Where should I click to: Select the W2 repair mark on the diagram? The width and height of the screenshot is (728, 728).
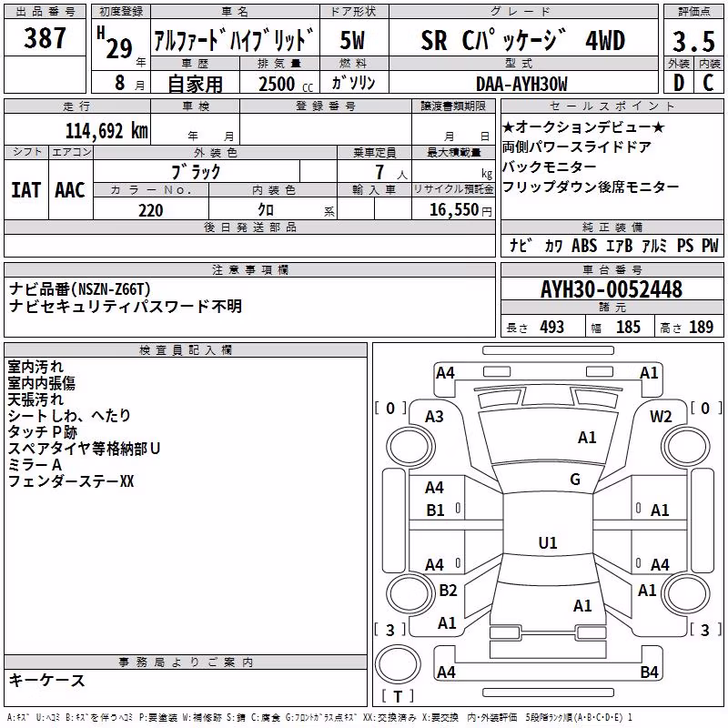(x=661, y=417)
